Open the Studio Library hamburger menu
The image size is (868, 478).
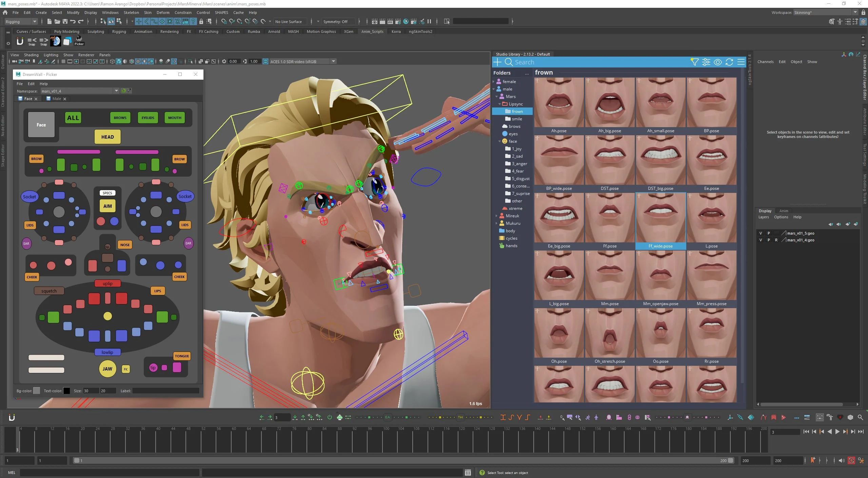coord(741,62)
